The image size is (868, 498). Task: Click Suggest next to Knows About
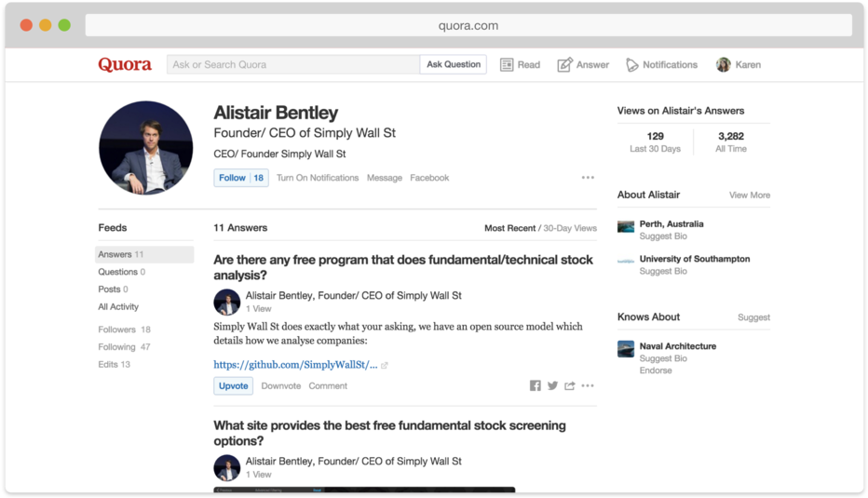click(753, 317)
